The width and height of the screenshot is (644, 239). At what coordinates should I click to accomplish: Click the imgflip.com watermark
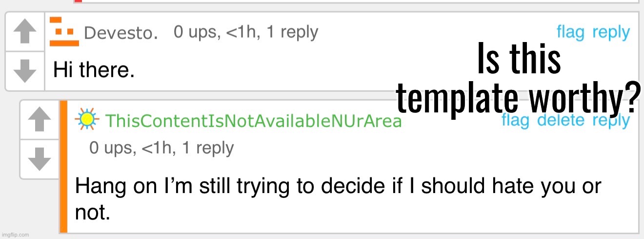pos(15,235)
